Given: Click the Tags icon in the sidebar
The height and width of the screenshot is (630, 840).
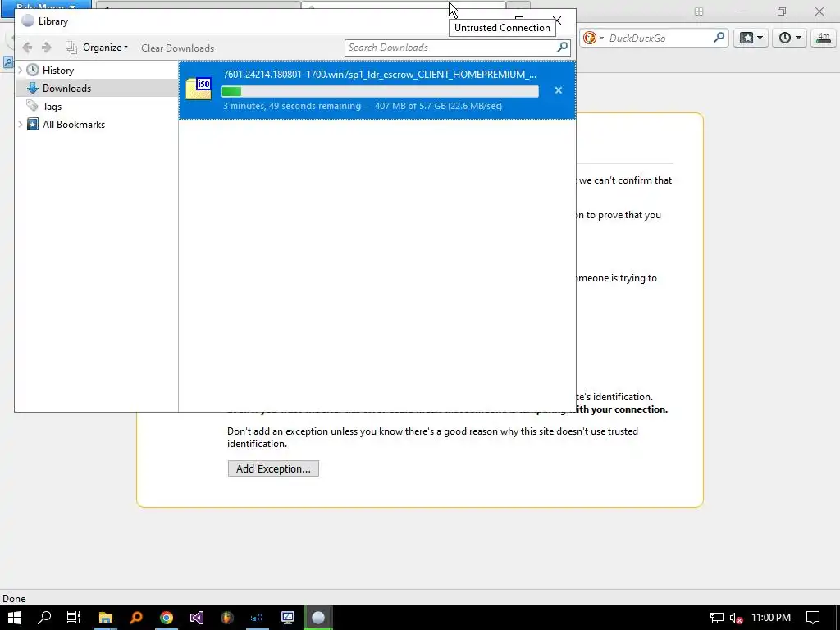Looking at the screenshot, I should coord(33,106).
